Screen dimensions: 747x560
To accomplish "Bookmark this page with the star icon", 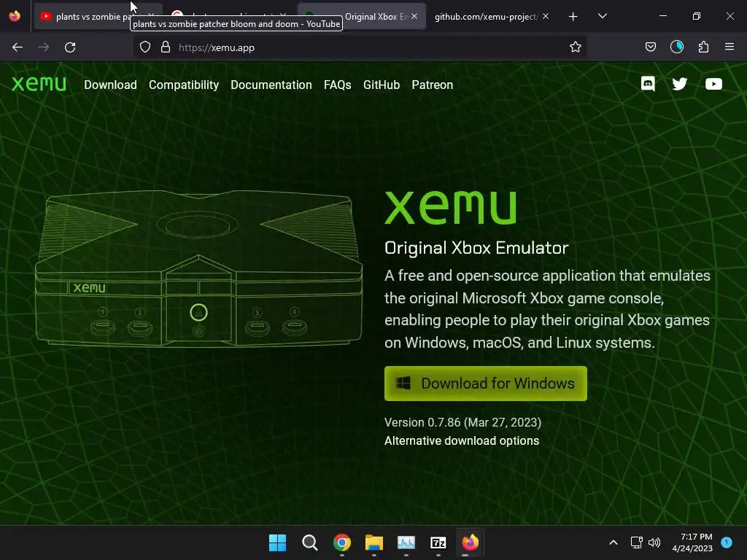I will point(576,47).
